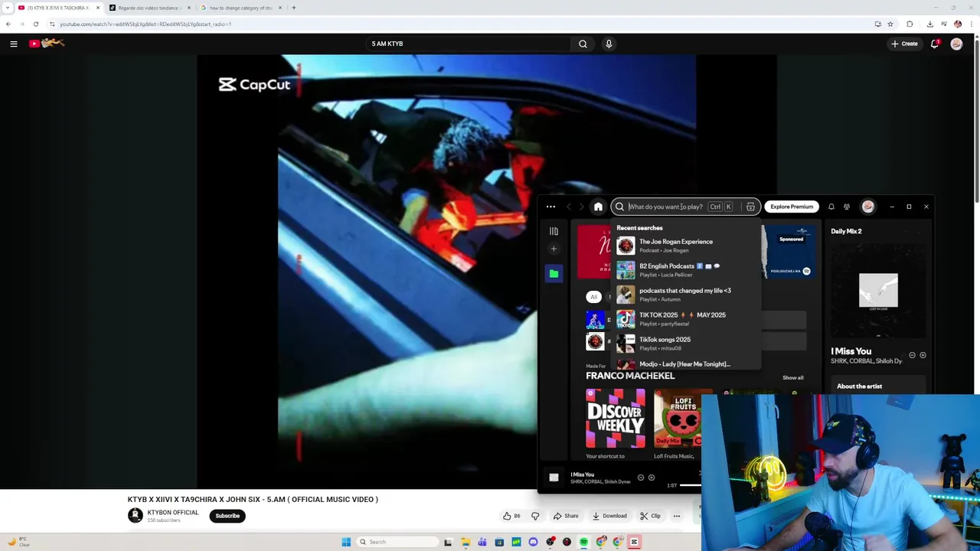The height and width of the screenshot is (551, 980).
Task: Select TIK TOK 2025 MAY 2025 playlist
Action: tap(687, 318)
